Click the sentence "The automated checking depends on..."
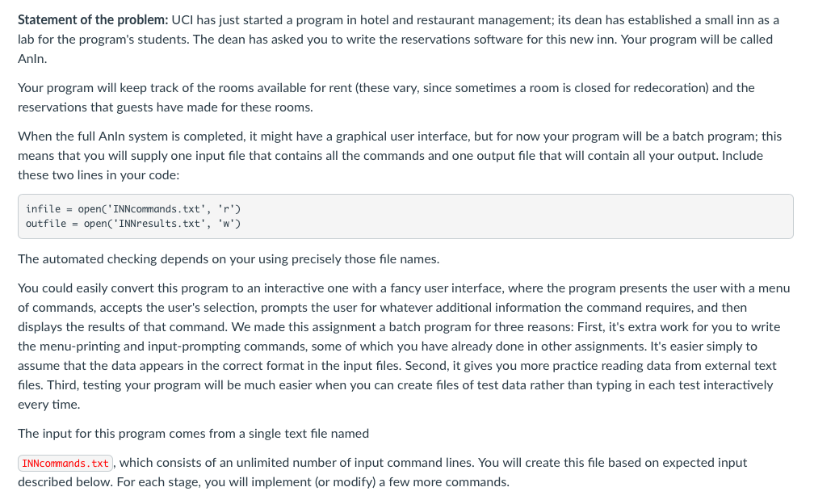The width and height of the screenshot is (814, 504). 229,259
